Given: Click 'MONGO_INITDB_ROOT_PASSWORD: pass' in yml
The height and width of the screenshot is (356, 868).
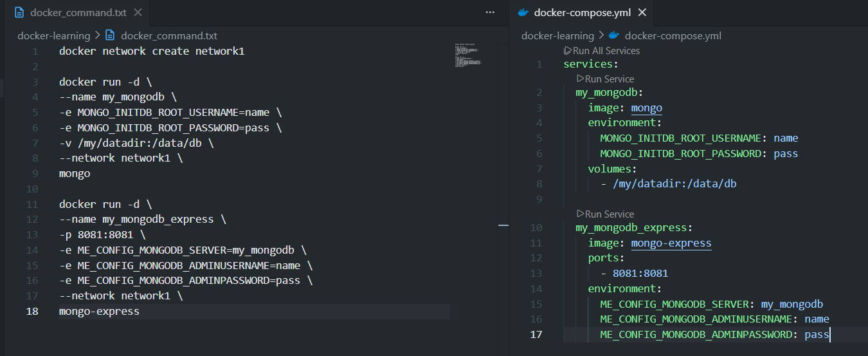Looking at the screenshot, I should (700, 153).
